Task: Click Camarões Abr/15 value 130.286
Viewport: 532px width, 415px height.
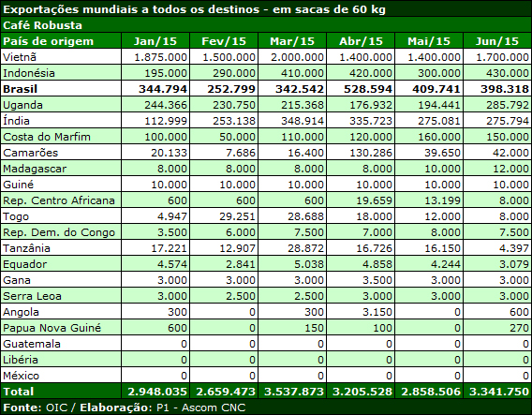Action: point(371,153)
